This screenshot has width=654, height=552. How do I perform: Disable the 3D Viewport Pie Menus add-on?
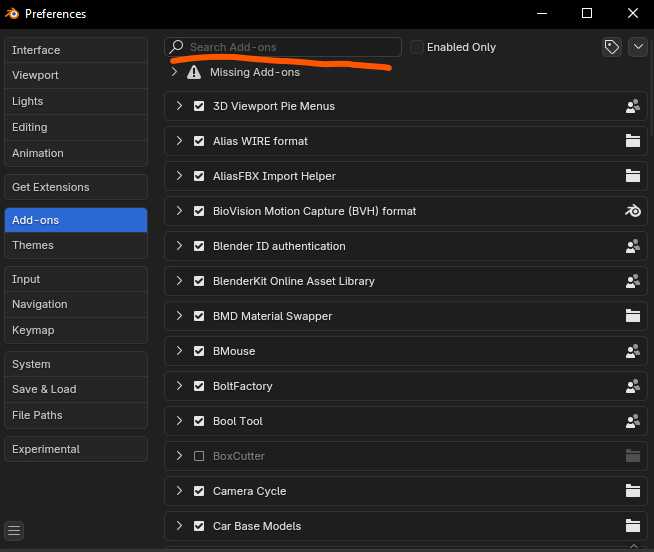199,106
